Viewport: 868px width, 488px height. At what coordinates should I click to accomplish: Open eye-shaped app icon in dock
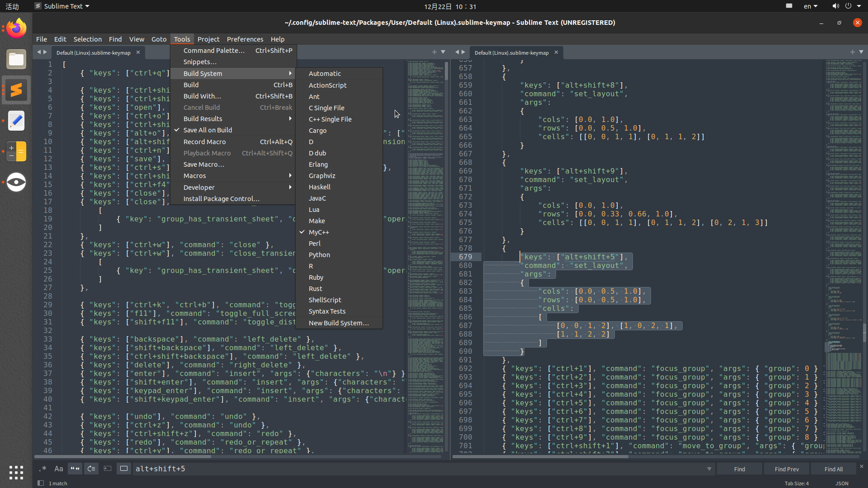coord(16,182)
